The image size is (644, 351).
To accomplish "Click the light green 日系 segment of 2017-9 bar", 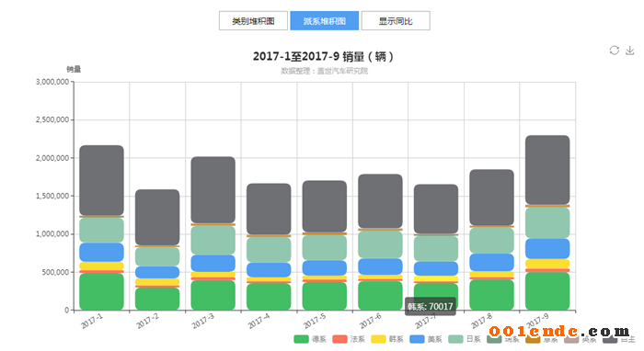I will [547, 222].
